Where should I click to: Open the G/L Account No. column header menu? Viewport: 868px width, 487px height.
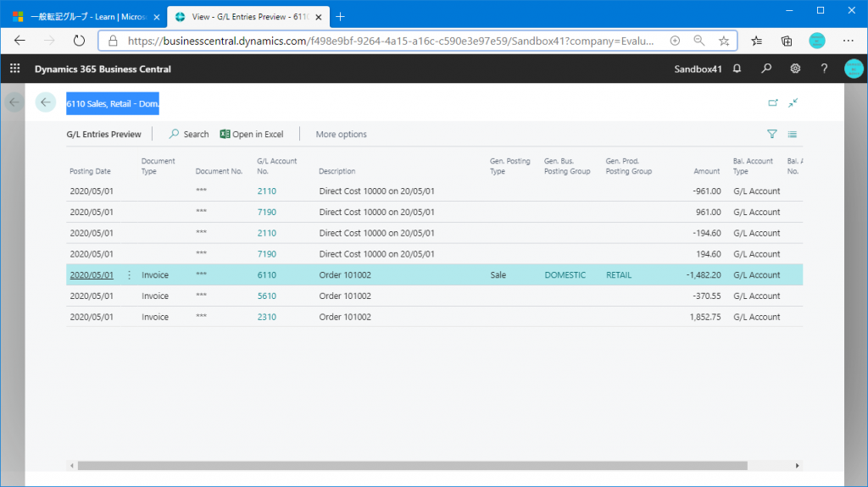pyautogui.click(x=277, y=166)
